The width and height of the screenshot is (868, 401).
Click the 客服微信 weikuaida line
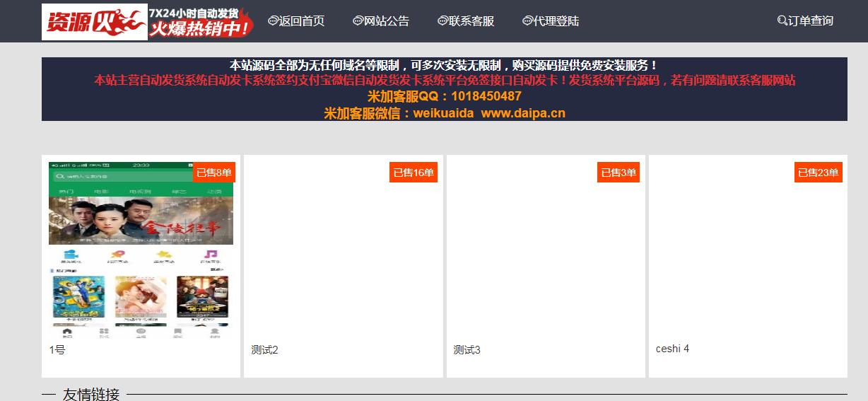[x=445, y=113]
